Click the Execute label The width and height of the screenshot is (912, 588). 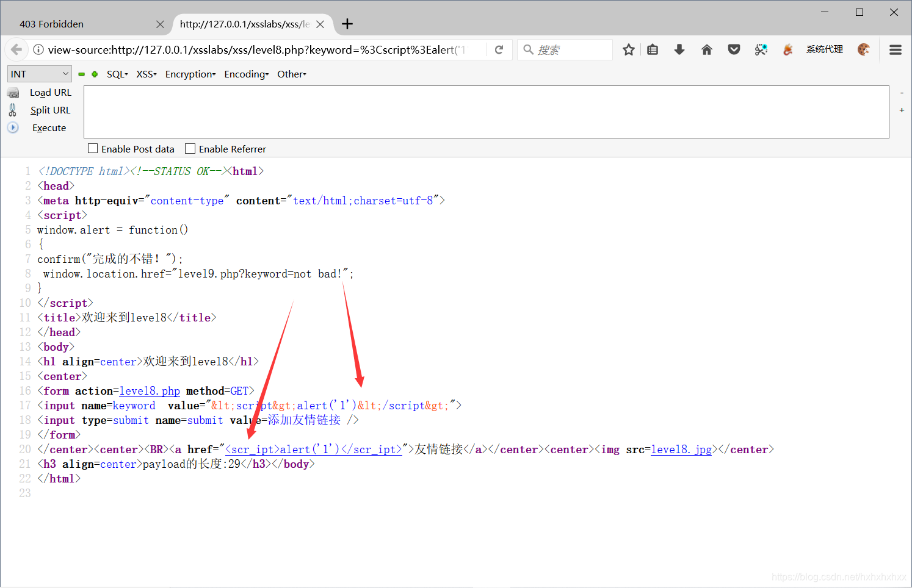pos(49,128)
